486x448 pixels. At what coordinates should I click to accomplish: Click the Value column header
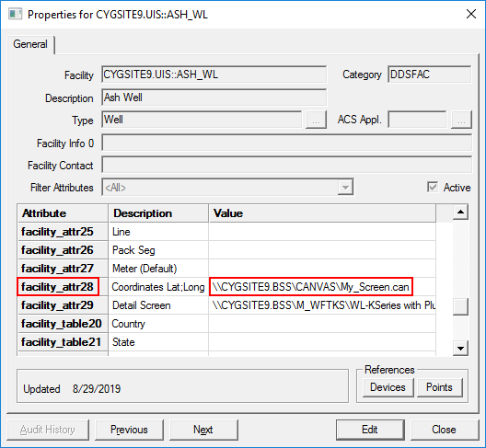tap(322, 213)
